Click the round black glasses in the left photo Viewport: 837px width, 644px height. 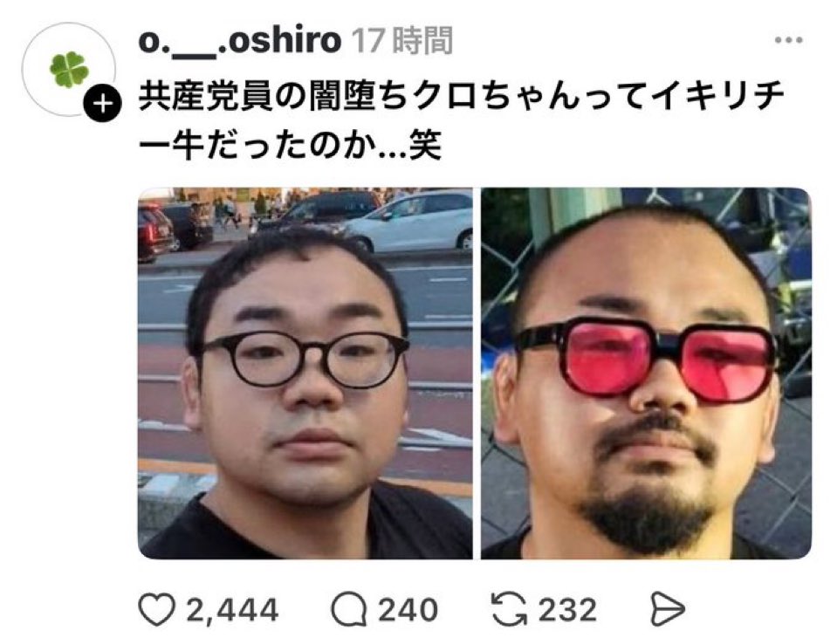click(x=303, y=360)
